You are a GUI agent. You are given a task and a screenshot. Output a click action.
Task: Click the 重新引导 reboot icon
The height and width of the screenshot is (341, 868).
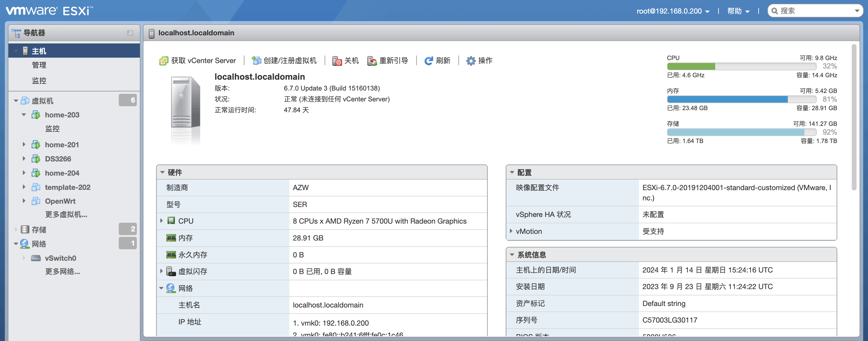(372, 61)
